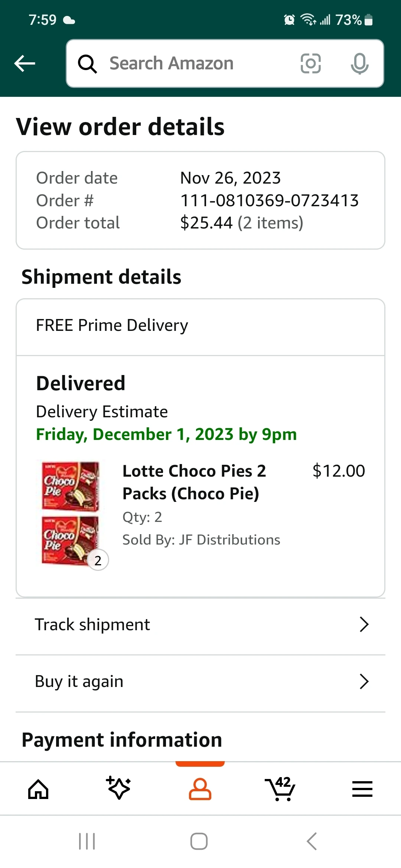Image resolution: width=401 pixels, height=868 pixels.
Task: Open Lotte Choco Pies product title
Action: [194, 482]
